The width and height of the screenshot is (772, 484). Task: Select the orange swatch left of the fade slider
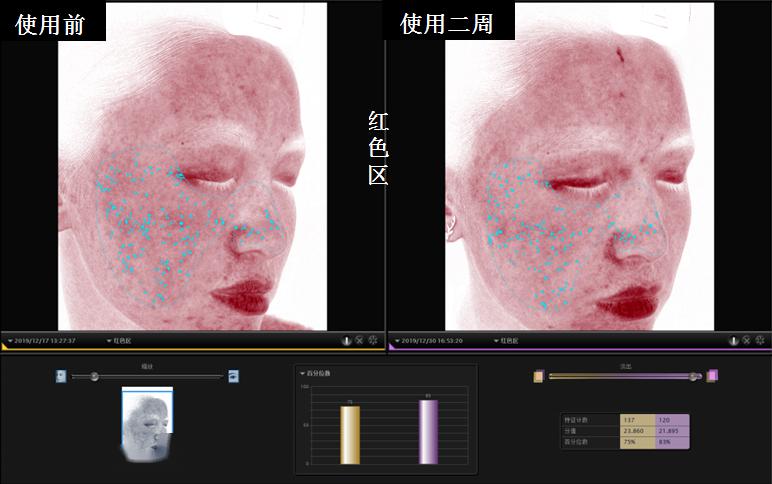[x=539, y=377]
